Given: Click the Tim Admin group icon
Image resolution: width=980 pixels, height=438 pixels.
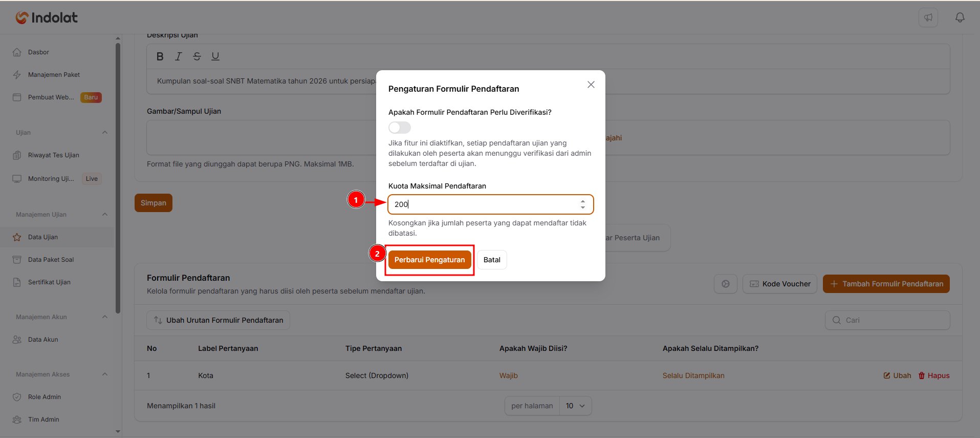Looking at the screenshot, I should [x=17, y=420].
